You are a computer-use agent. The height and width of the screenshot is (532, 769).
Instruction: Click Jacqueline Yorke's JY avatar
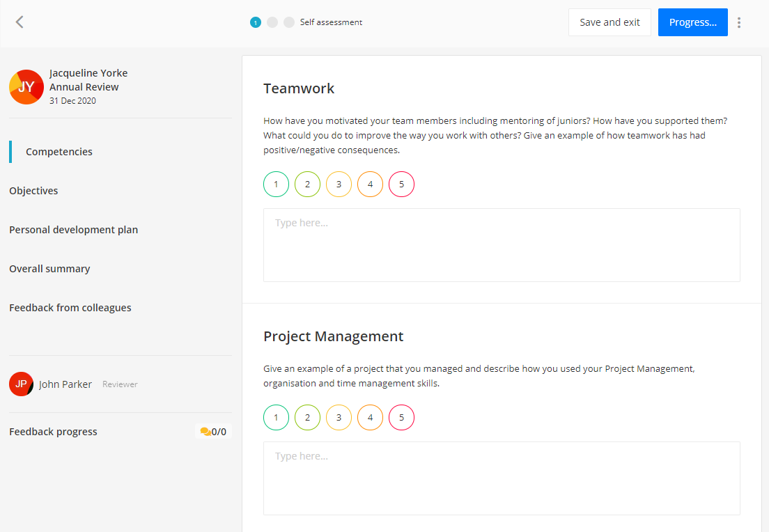(x=26, y=87)
